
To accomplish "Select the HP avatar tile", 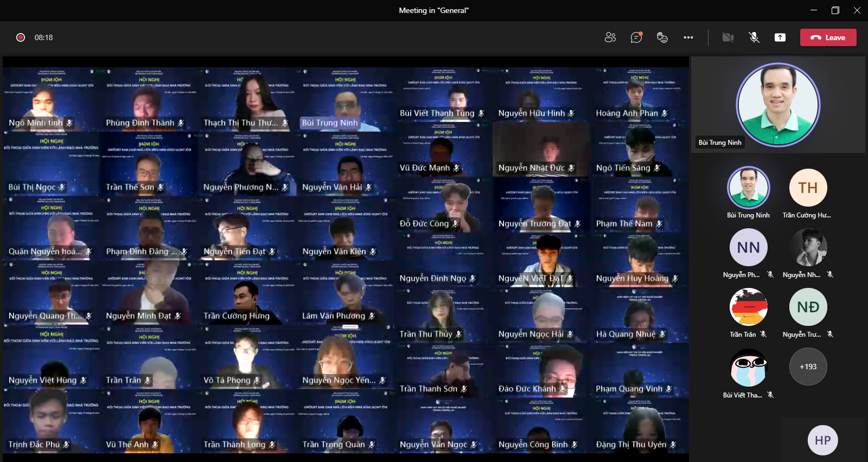I will (822, 440).
